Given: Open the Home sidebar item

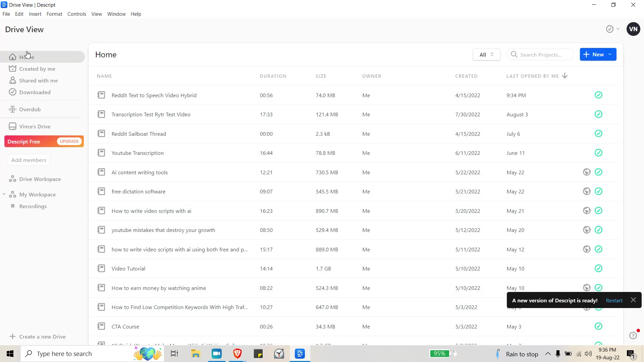Looking at the screenshot, I should [42, 57].
